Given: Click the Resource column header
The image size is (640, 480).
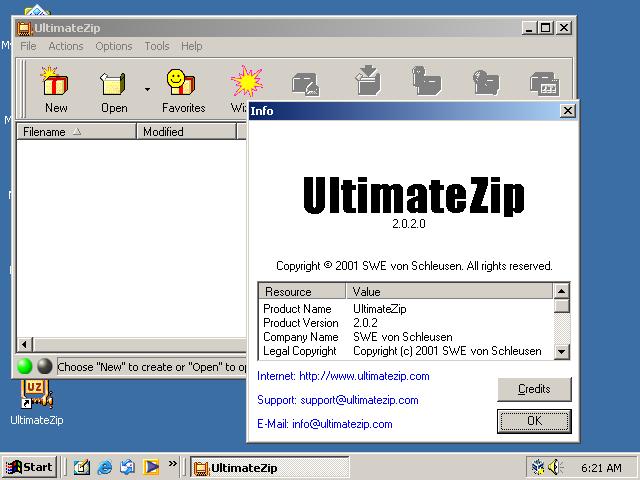Looking at the screenshot, I should [x=302, y=291].
